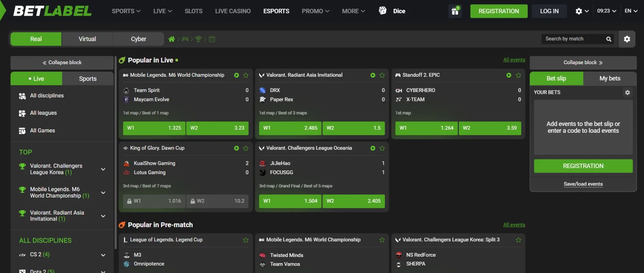Click the search magnifier icon
The height and width of the screenshot is (273, 644).
coord(609,39)
